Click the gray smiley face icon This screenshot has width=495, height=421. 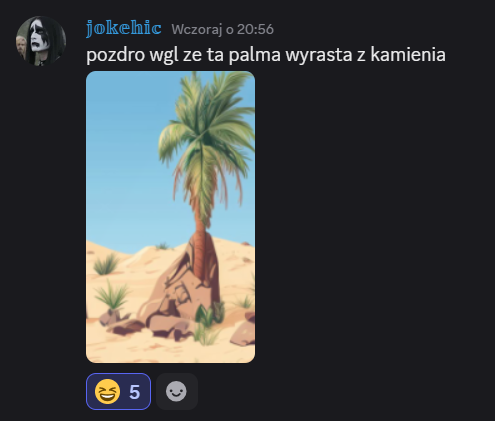point(176,391)
